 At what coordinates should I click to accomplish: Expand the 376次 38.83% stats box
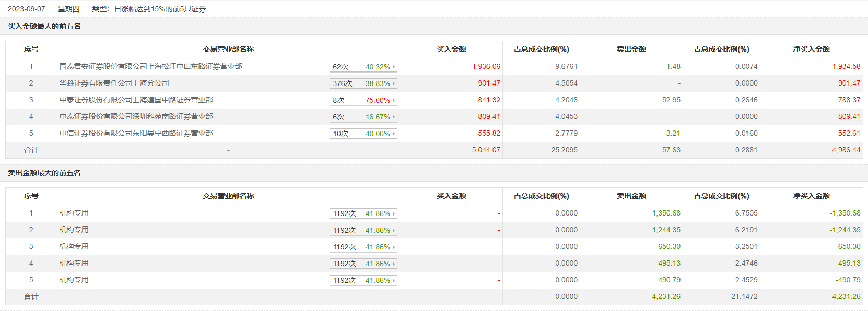[363, 83]
